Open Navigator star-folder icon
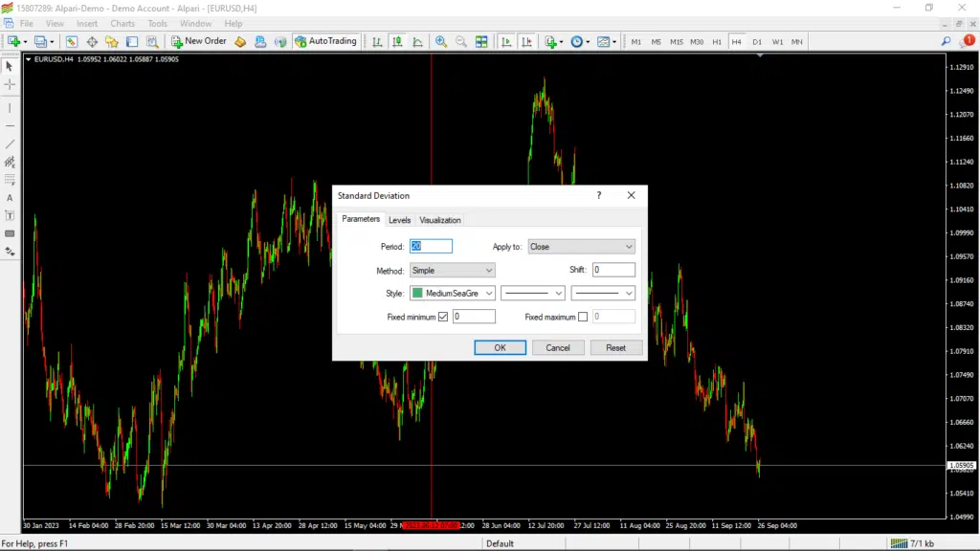The image size is (980, 551). pyautogui.click(x=112, y=42)
